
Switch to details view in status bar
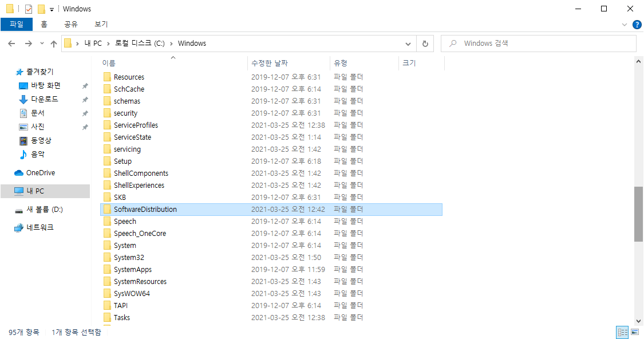[622, 332]
